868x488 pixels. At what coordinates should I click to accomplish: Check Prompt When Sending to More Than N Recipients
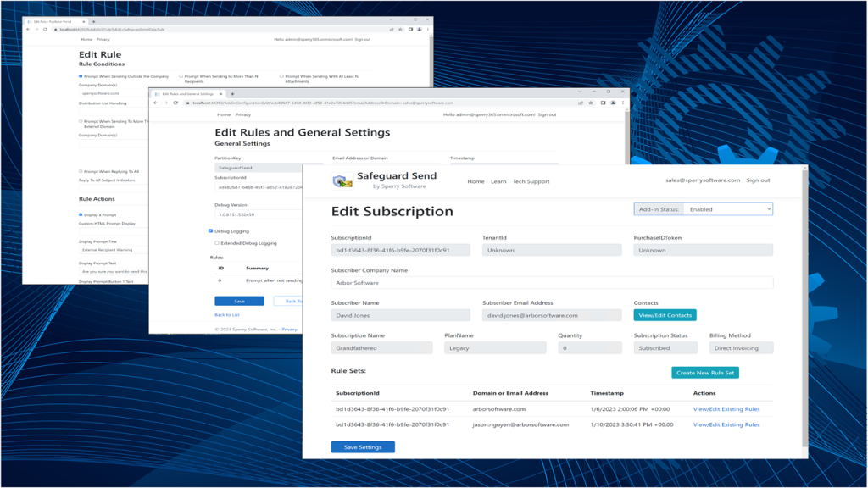coord(181,75)
